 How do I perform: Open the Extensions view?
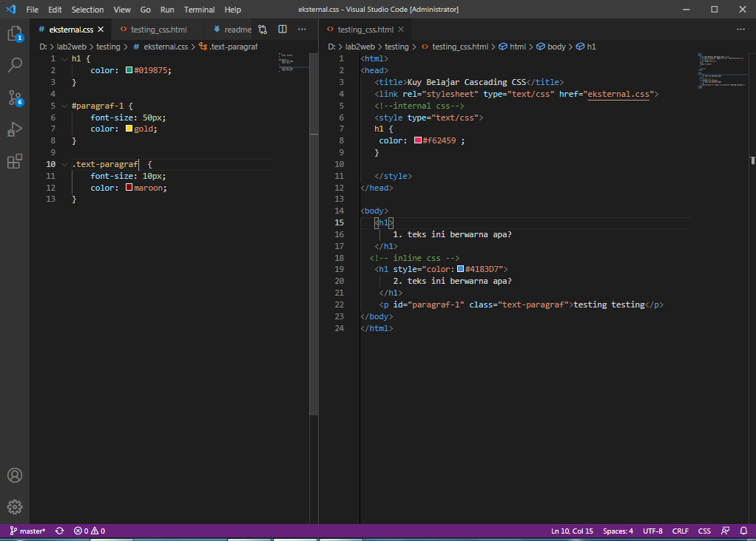point(15,161)
